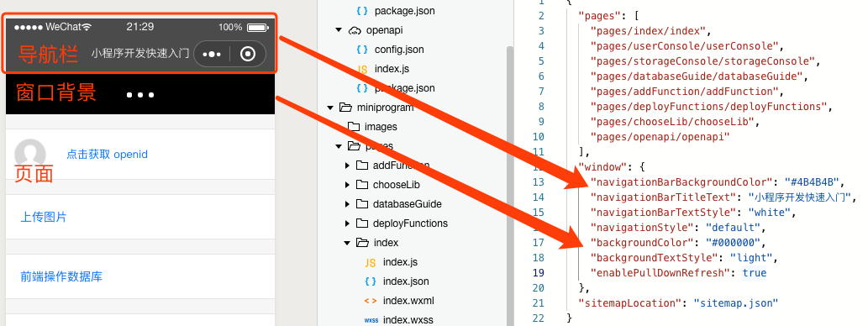This screenshot has height=326, width=868.
Task: Open the index.wxss stylesheet file
Action: [398, 320]
